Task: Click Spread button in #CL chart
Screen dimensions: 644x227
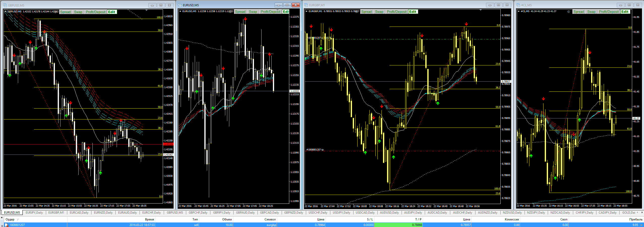Action: click(579, 12)
